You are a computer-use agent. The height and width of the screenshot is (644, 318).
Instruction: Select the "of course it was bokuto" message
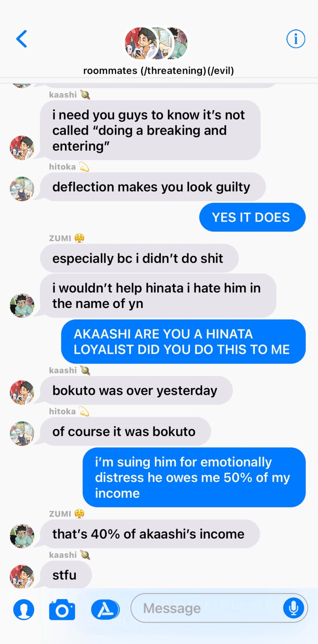coord(125,432)
